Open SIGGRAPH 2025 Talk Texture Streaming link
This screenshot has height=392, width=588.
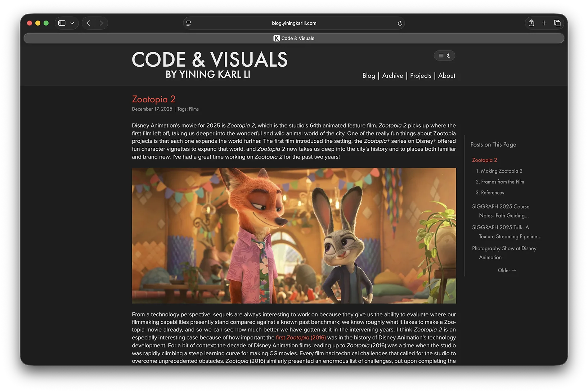point(507,232)
